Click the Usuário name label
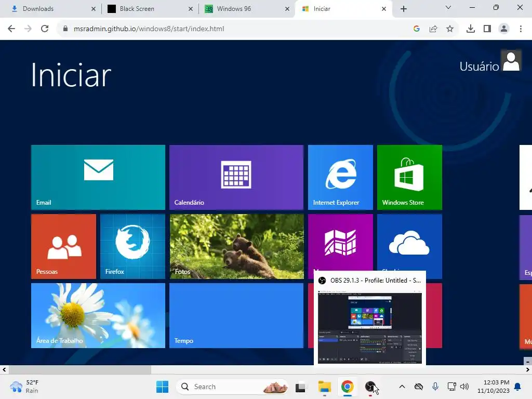 pos(479,66)
